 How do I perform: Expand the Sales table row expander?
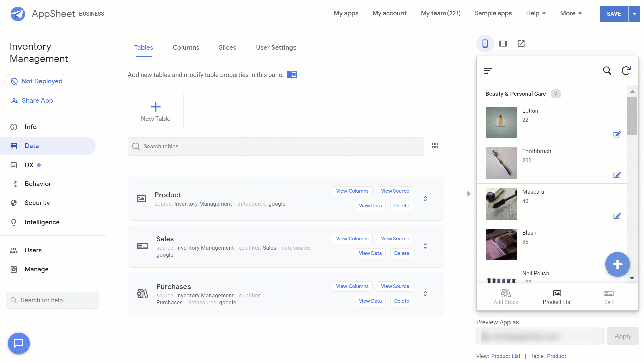tap(425, 246)
